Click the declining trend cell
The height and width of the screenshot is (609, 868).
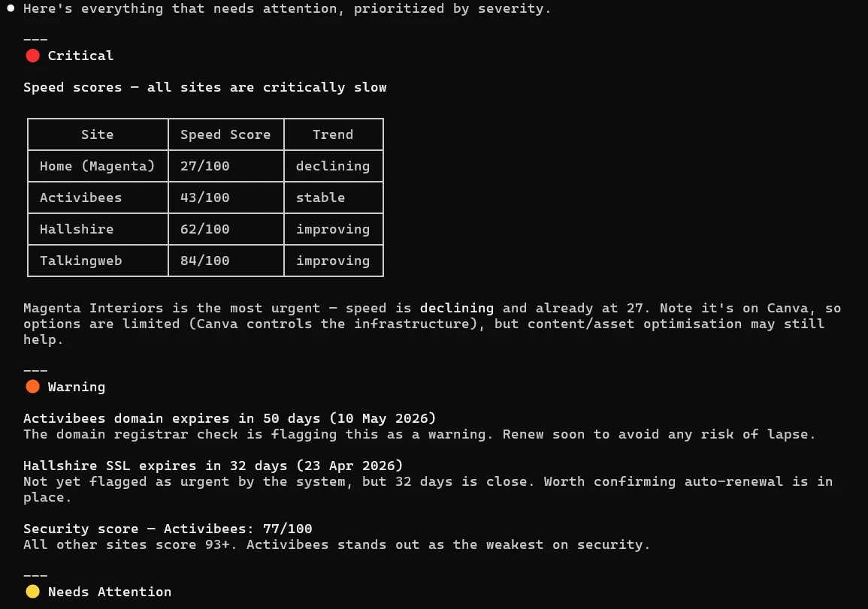333,166
